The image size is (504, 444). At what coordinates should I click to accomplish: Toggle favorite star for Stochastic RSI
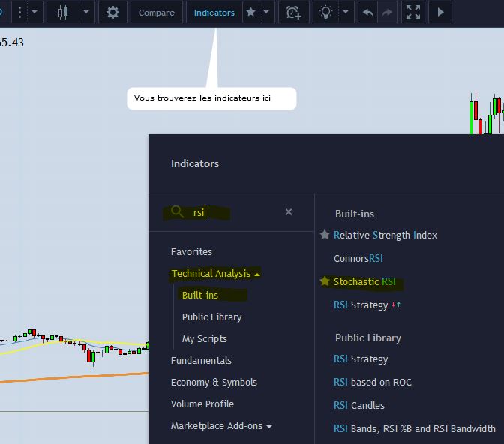pyautogui.click(x=325, y=281)
